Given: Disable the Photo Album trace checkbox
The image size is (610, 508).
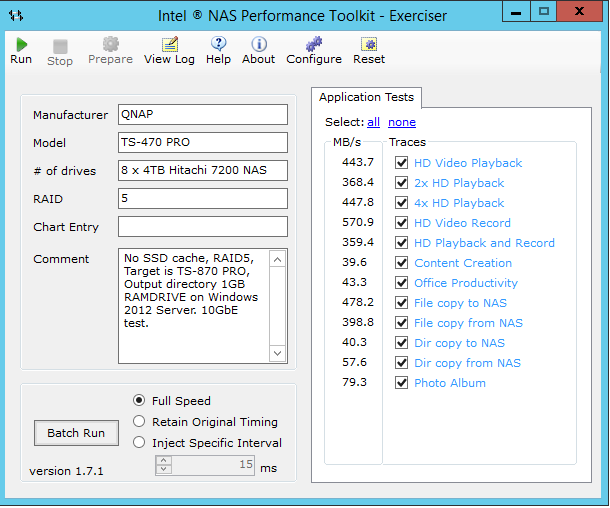Looking at the screenshot, I should 401,383.
